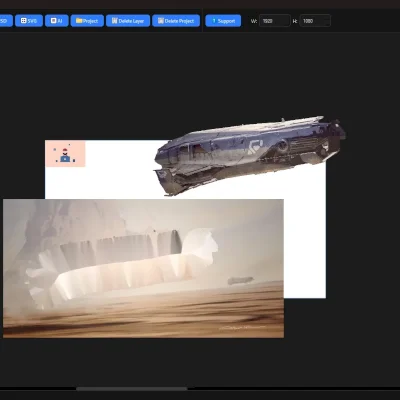Select the desert landscape image layer

tap(143, 268)
